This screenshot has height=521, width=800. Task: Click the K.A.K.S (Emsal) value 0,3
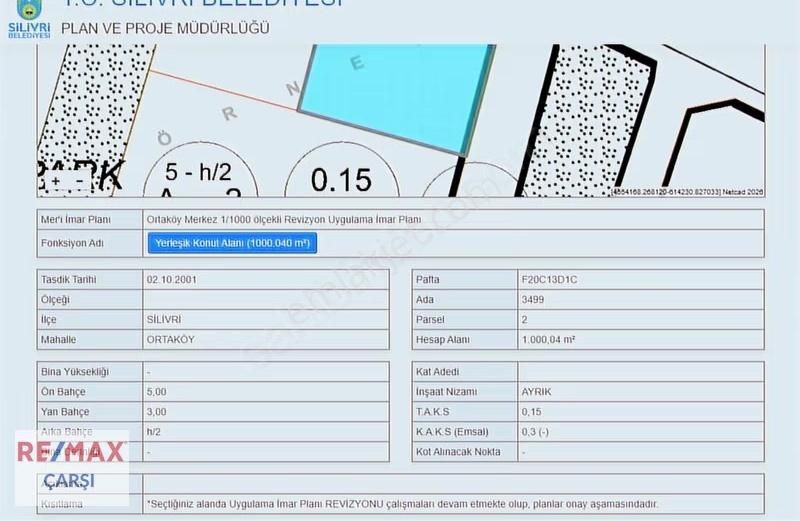point(535,432)
